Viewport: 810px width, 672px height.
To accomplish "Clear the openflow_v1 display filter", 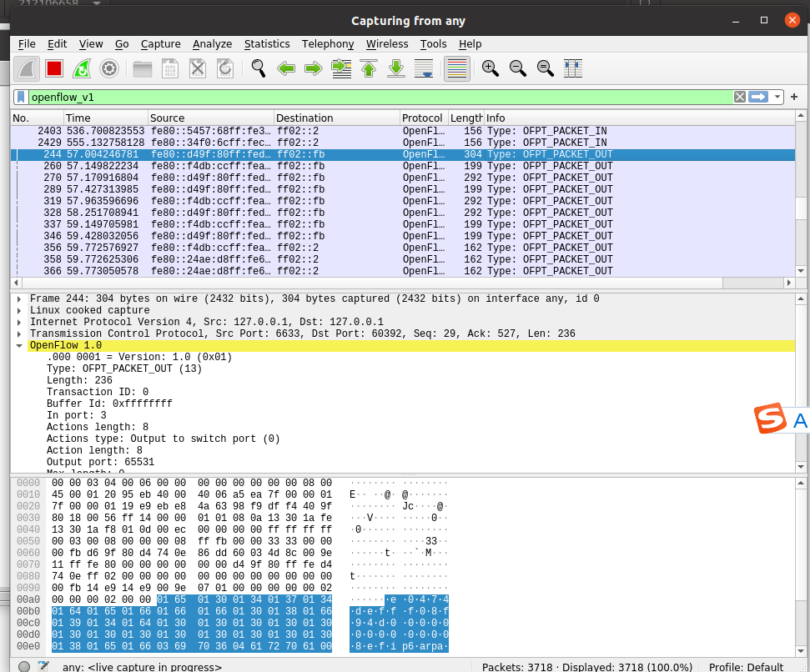I will click(x=740, y=97).
